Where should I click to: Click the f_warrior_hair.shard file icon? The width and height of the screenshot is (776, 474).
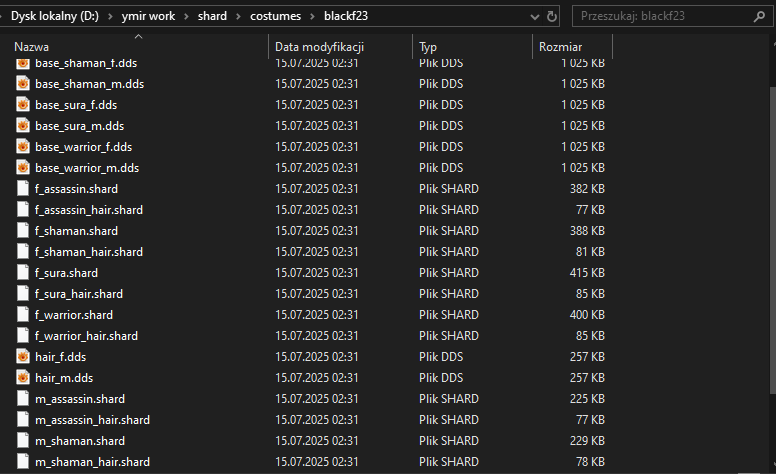point(24,336)
